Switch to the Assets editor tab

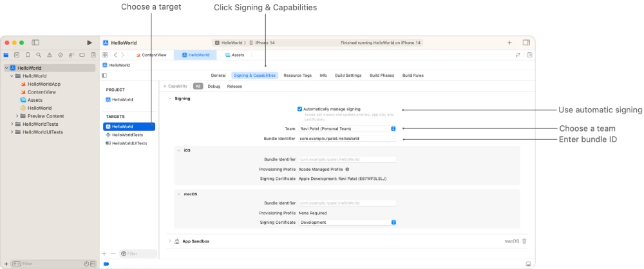[x=234, y=55]
